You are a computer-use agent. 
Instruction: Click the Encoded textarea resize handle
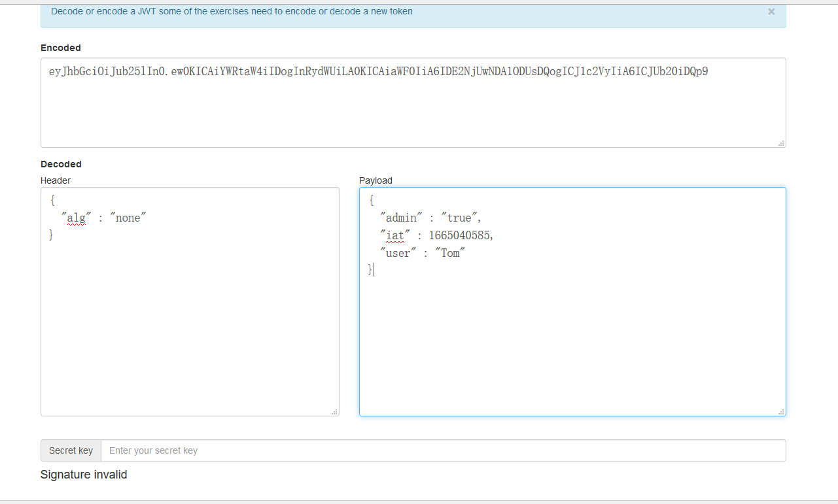[x=781, y=143]
